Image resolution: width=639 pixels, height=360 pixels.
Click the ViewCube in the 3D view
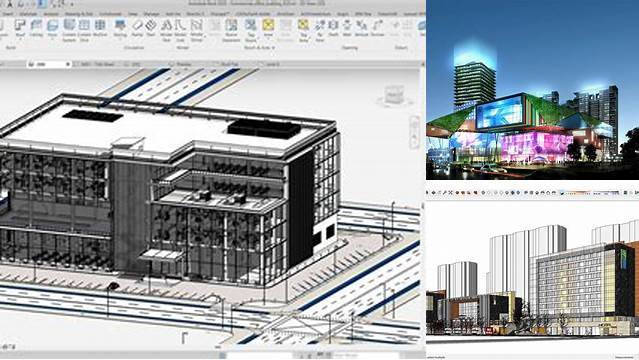tap(394, 96)
